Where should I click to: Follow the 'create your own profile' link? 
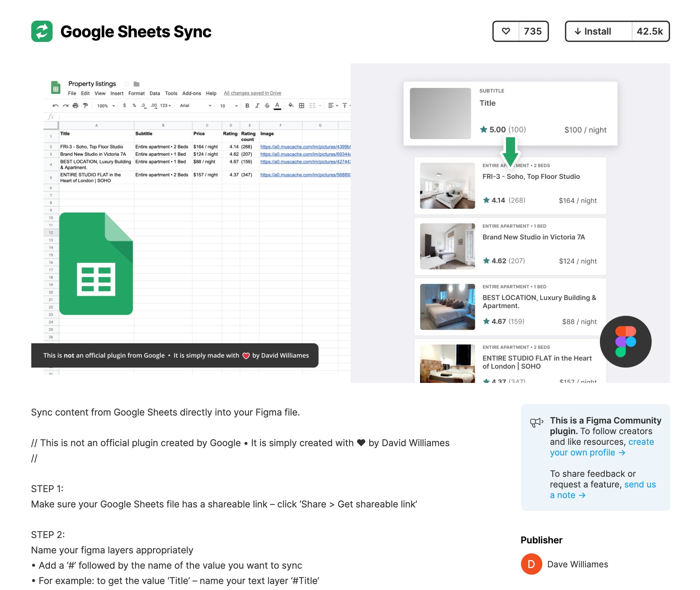(602, 447)
